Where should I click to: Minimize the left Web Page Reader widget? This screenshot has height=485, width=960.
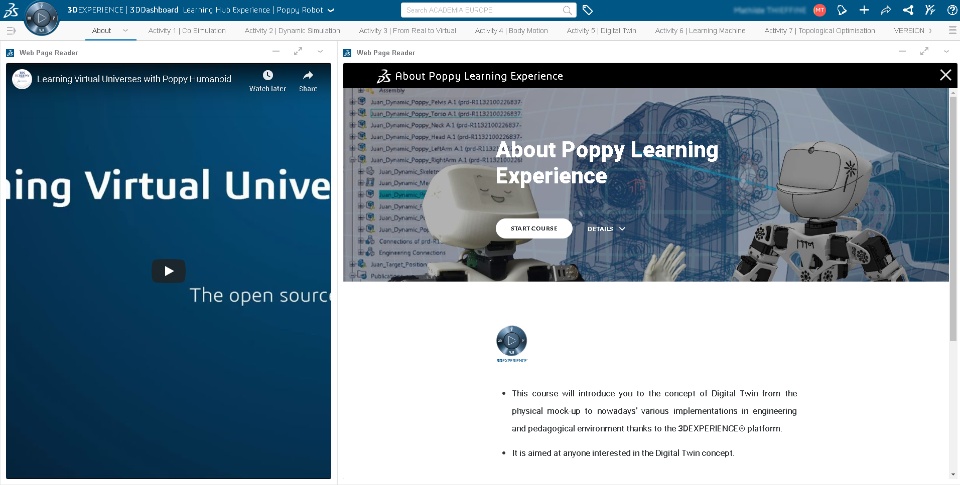[276, 52]
